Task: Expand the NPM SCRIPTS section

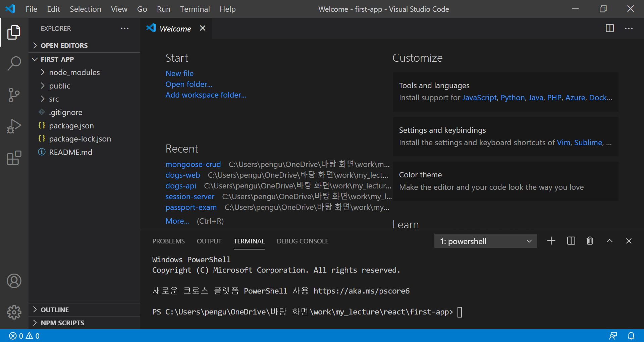Action: click(x=84, y=323)
